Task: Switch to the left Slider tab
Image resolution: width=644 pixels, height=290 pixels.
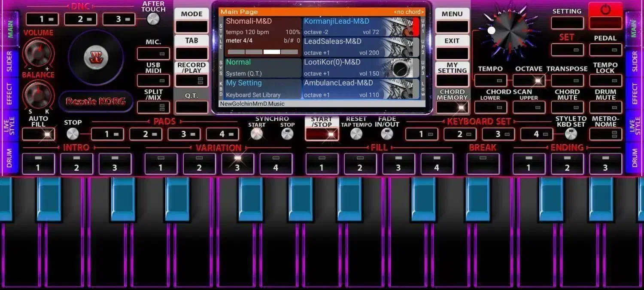Action: coord(9,63)
